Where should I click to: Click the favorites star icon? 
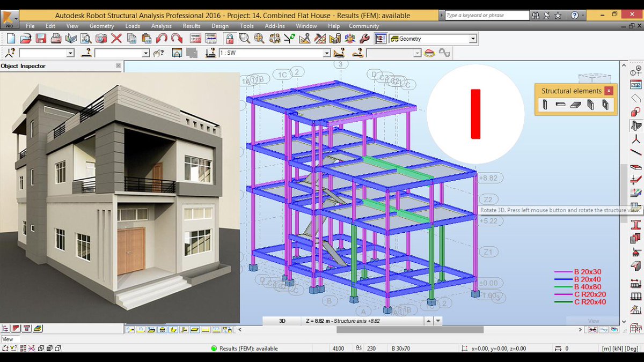click(558, 16)
